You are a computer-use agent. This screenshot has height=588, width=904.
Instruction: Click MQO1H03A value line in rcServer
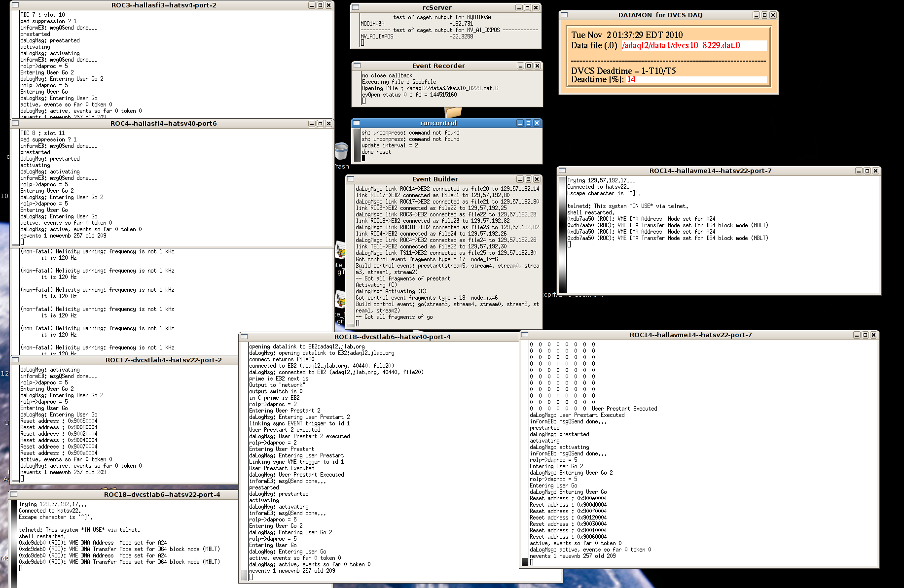[x=417, y=24]
